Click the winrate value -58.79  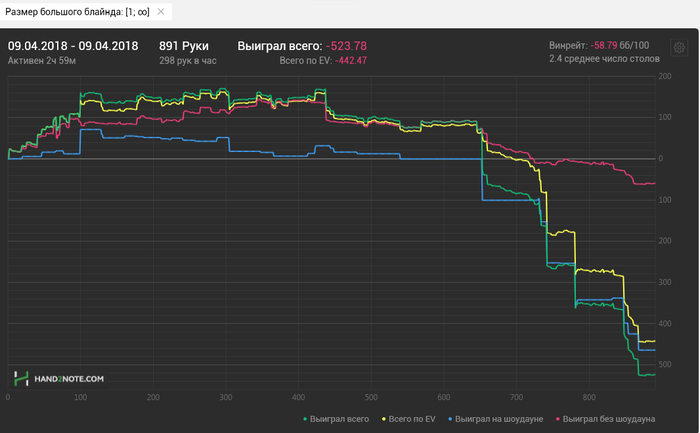(x=604, y=46)
